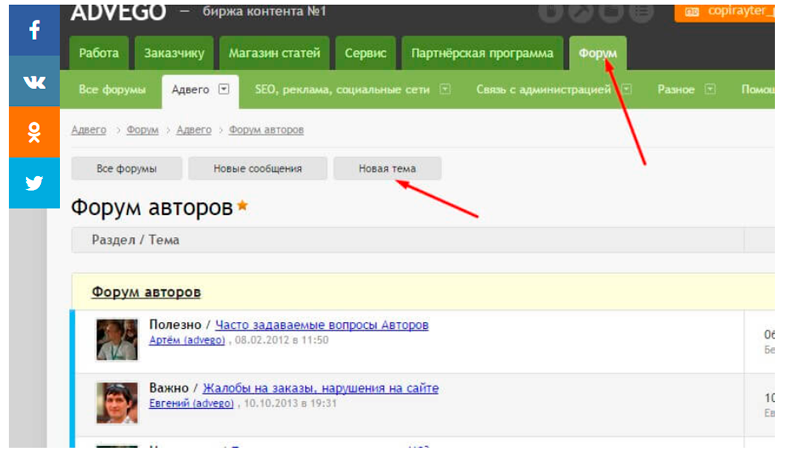This screenshot has width=800, height=472.
Task: Click the Odnoklassniki share icon
Action: coord(35,132)
